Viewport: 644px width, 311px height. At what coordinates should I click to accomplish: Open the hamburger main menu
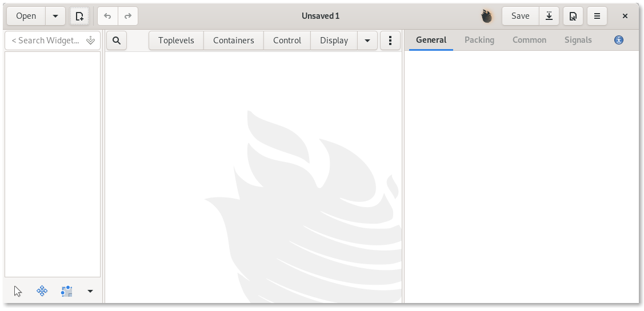[597, 16]
